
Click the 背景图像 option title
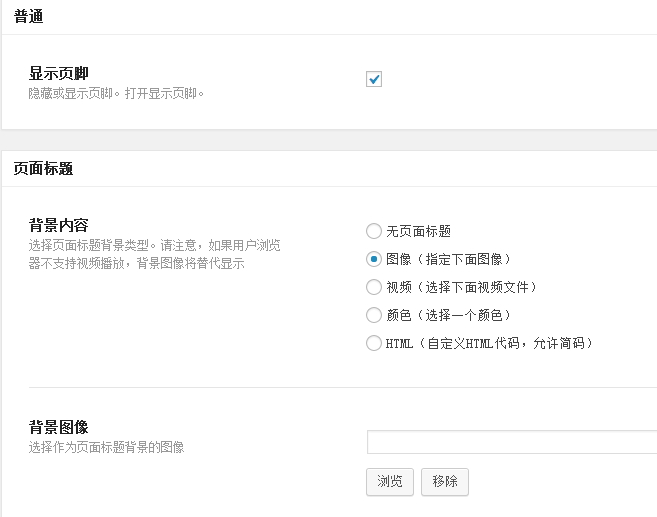[59, 428]
